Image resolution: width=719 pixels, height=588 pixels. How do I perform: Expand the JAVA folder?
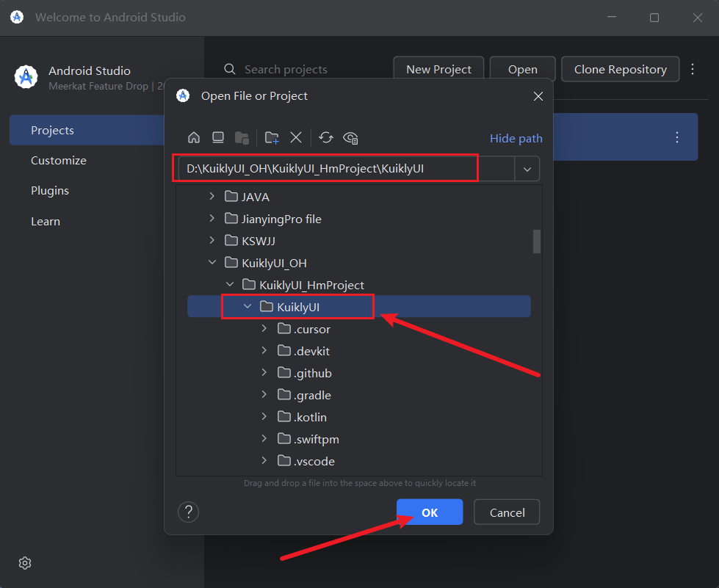click(212, 196)
